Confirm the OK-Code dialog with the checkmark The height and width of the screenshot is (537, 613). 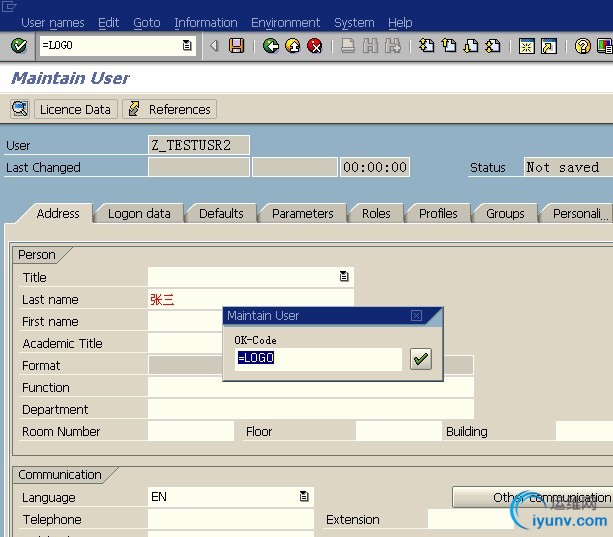(421, 359)
